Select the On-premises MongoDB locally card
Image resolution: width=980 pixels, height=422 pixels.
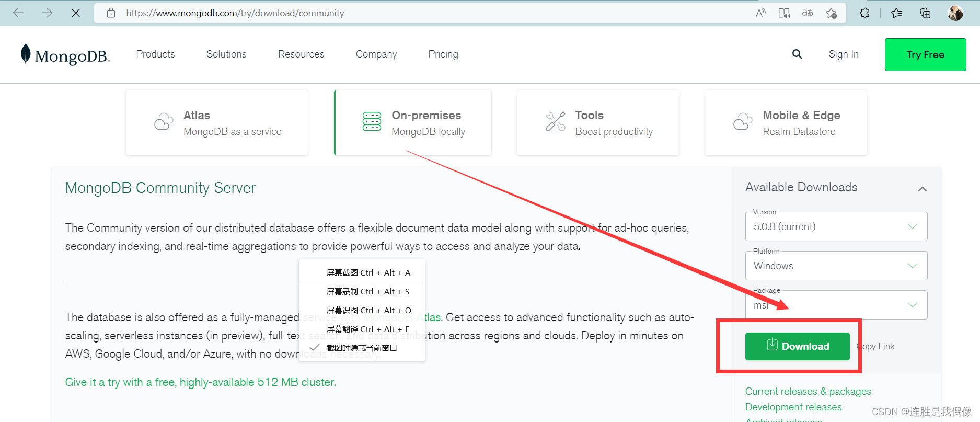tap(413, 122)
